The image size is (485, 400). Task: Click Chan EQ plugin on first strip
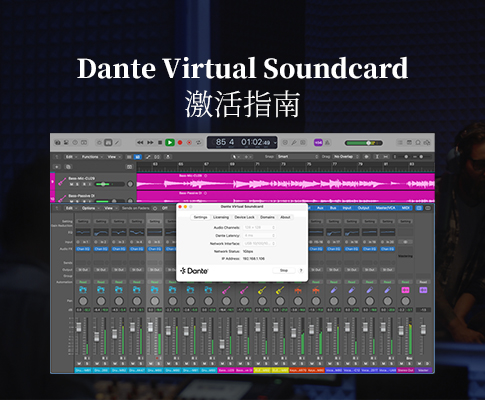click(83, 249)
